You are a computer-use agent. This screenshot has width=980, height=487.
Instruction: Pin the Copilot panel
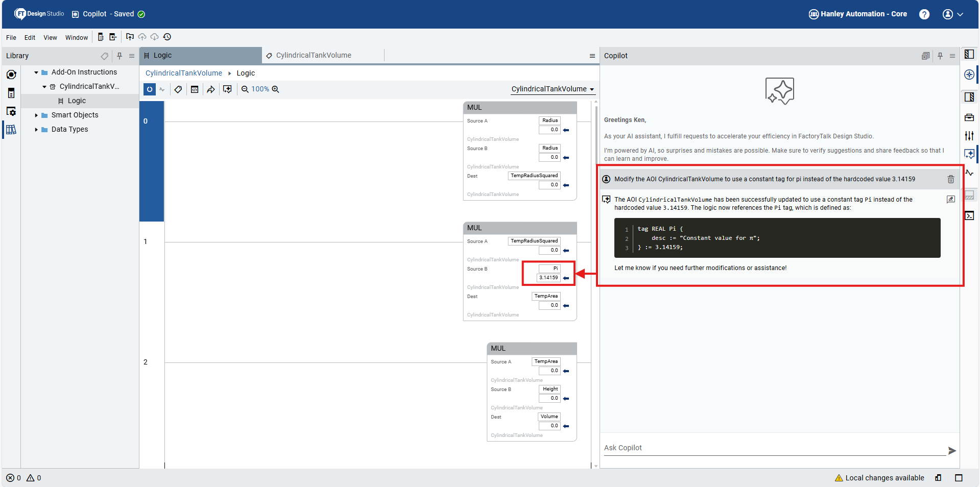click(x=940, y=56)
